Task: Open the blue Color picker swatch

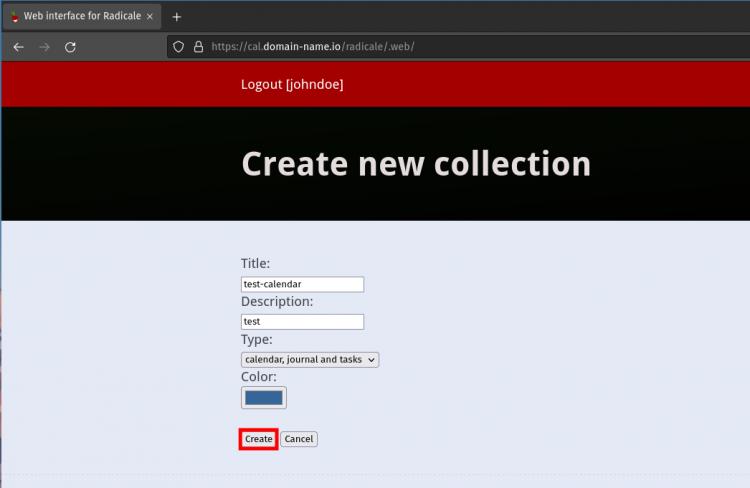Action: click(x=264, y=398)
